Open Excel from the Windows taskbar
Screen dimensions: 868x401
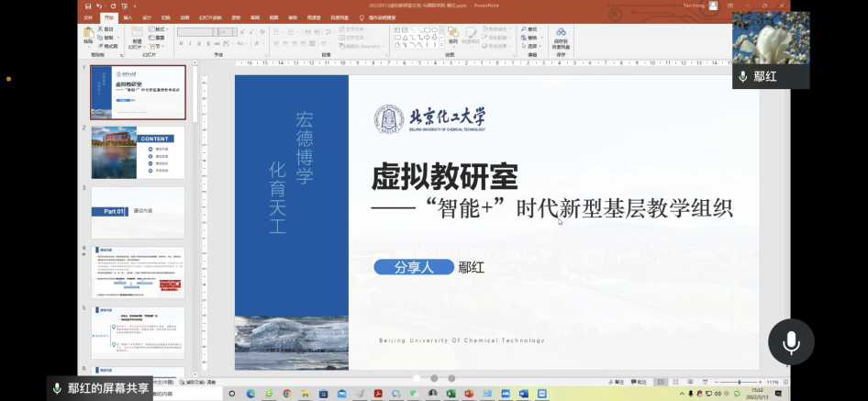451,394
